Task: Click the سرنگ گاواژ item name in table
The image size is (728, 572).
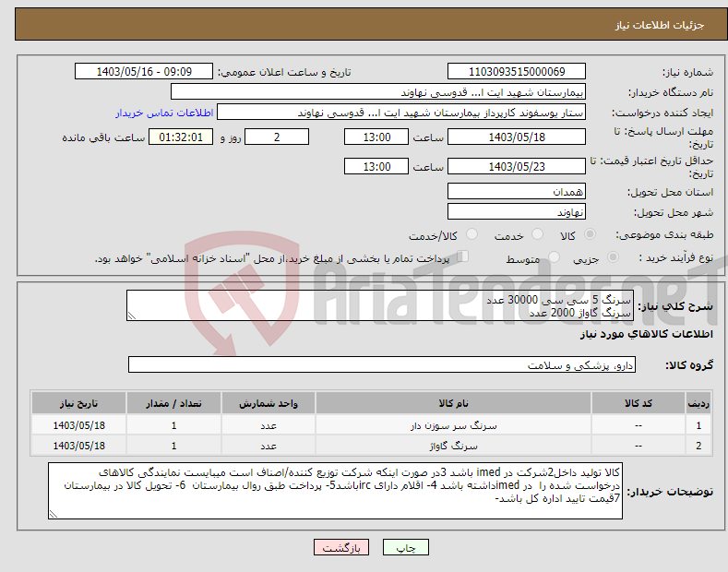Action: 453,446
